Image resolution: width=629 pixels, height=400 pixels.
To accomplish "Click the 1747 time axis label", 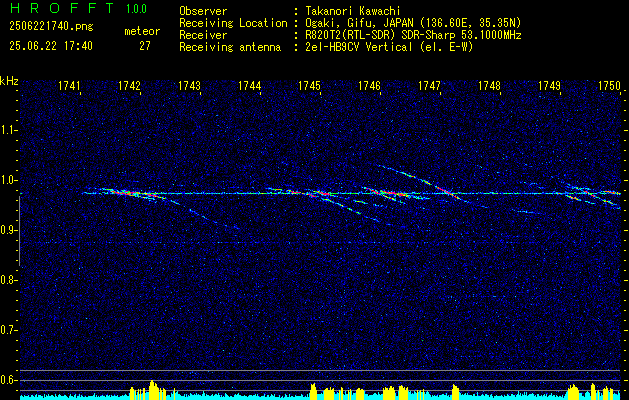I will pyautogui.click(x=429, y=86).
